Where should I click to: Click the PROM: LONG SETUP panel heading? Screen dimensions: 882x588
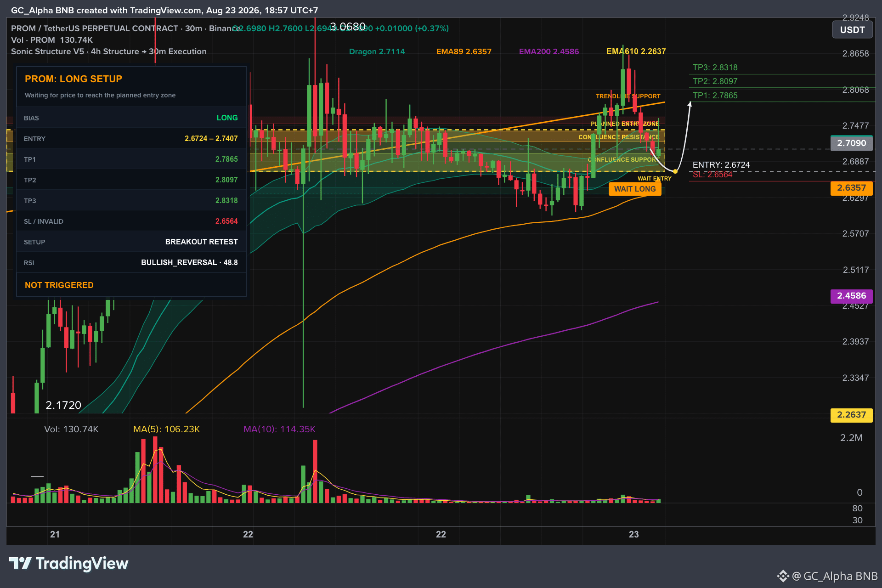pyautogui.click(x=73, y=79)
